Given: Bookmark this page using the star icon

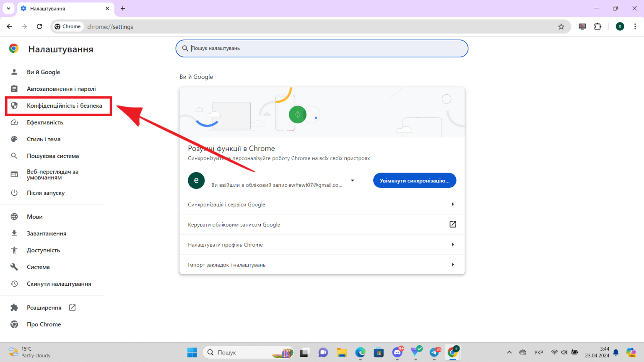Looking at the screenshot, I should pyautogui.click(x=561, y=26).
